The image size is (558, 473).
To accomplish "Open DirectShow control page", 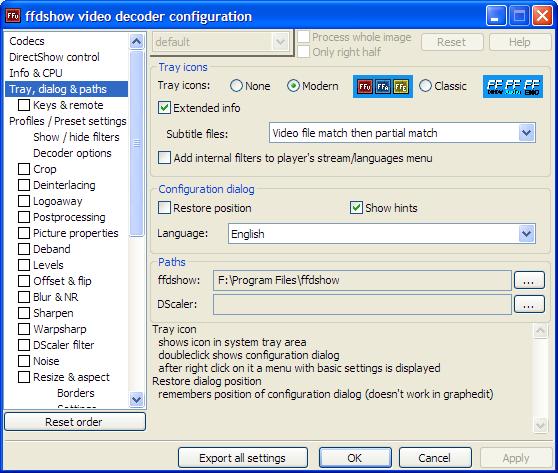I will (x=54, y=57).
